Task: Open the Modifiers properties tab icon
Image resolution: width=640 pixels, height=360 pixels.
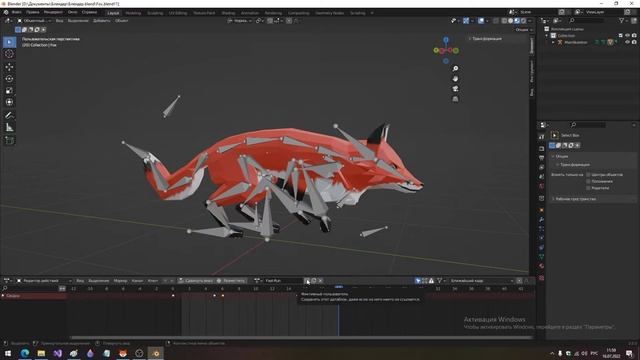Action: 542,220
